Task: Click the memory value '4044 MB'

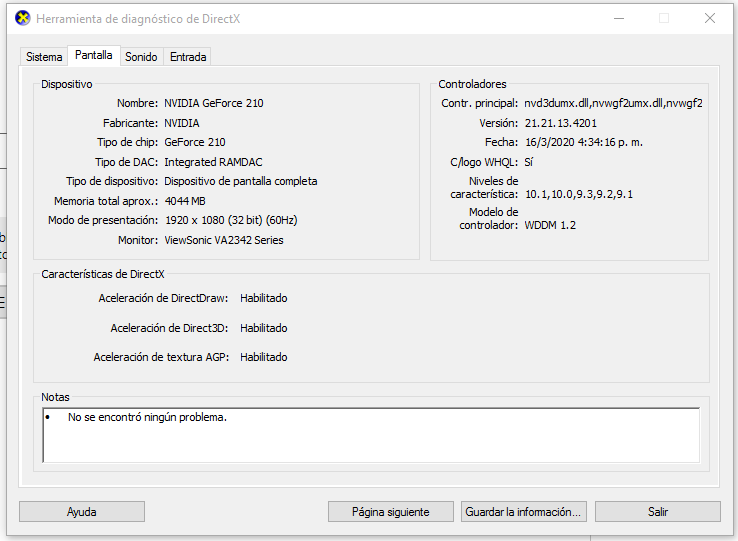Action: [x=185, y=201]
